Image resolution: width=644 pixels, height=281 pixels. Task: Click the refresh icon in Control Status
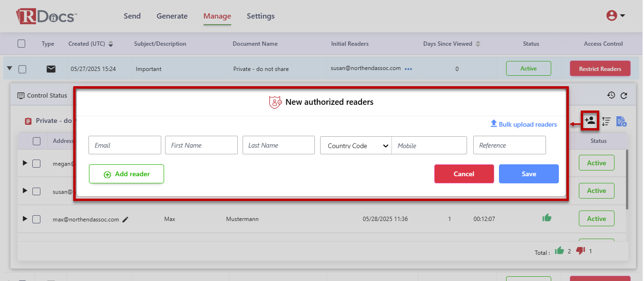tap(624, 95)
